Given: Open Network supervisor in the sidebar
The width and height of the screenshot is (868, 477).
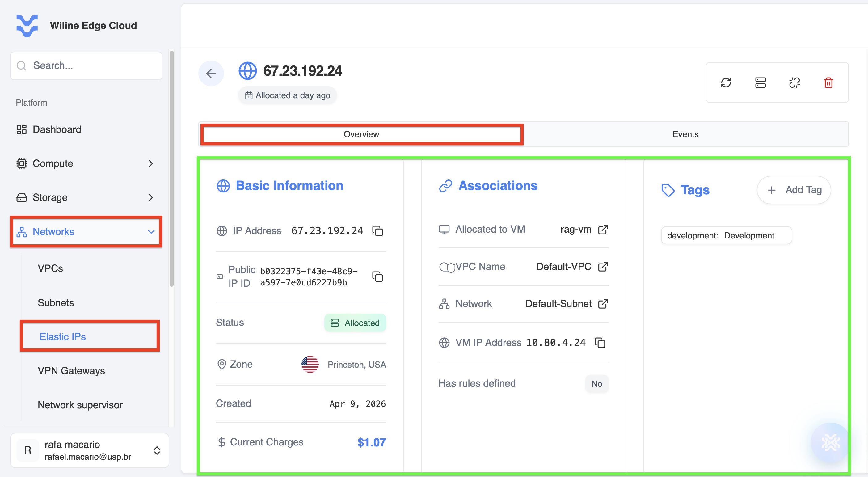Looking at the screenshot, I should click(80, 405).
